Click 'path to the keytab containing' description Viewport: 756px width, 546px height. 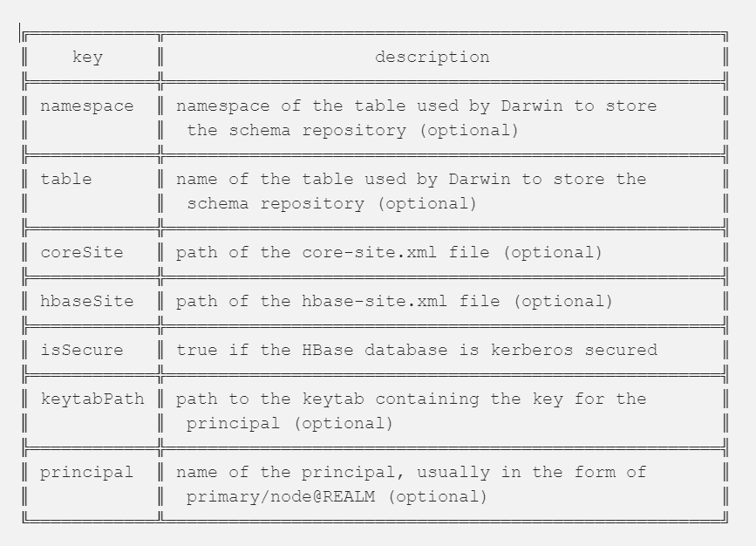pos(327,399)
